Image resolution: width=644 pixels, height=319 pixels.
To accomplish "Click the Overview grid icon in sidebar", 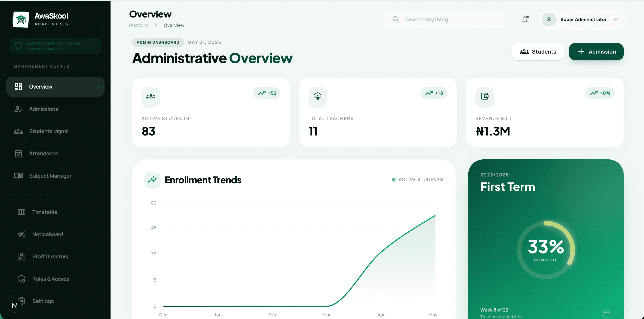I will point(18,87).
